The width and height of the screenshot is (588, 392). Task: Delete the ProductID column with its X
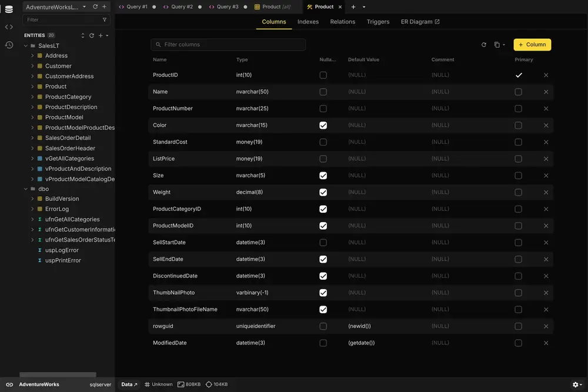click(546, 75)
